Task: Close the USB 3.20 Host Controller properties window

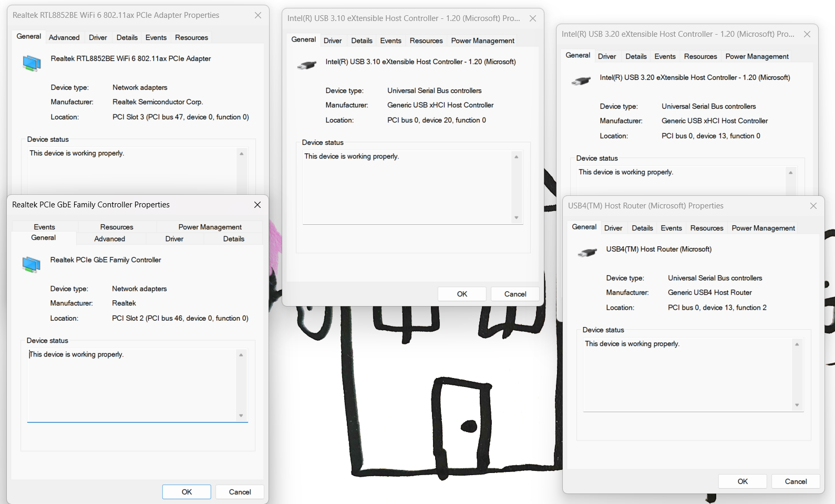Action: coord(807,34)
